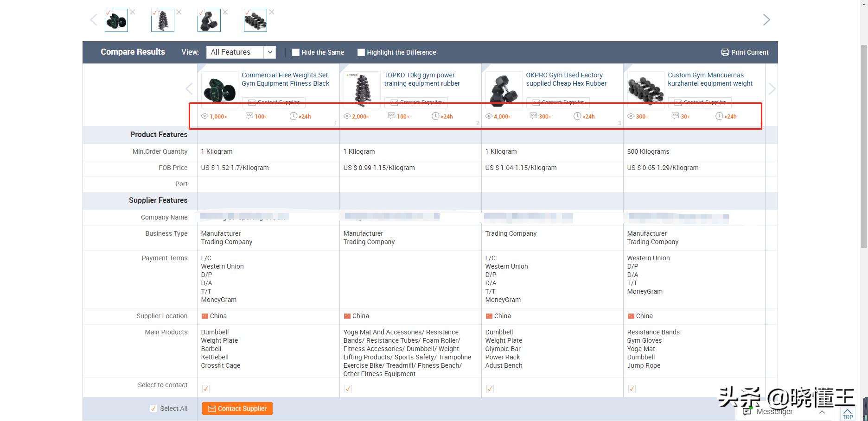Click the Print Current printer icon
The height and width of the screenshot is (421, 868).
(x=725, y=52)
